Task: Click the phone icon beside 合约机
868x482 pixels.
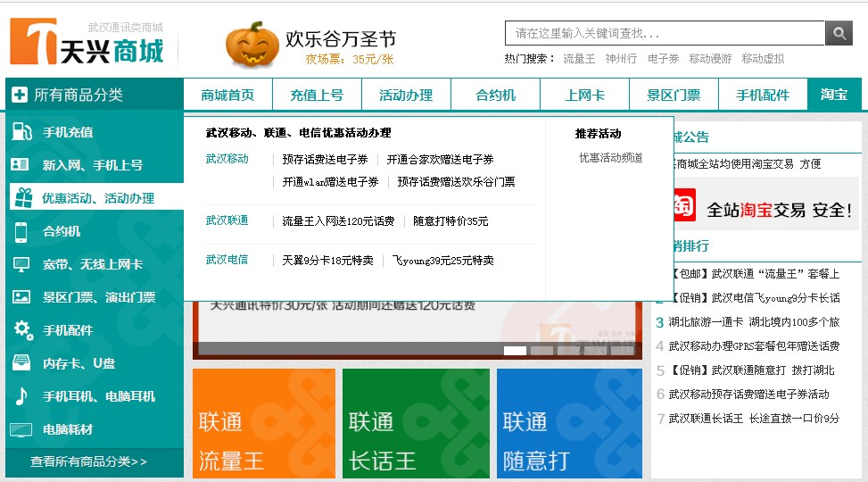Action: click(21, 231)
